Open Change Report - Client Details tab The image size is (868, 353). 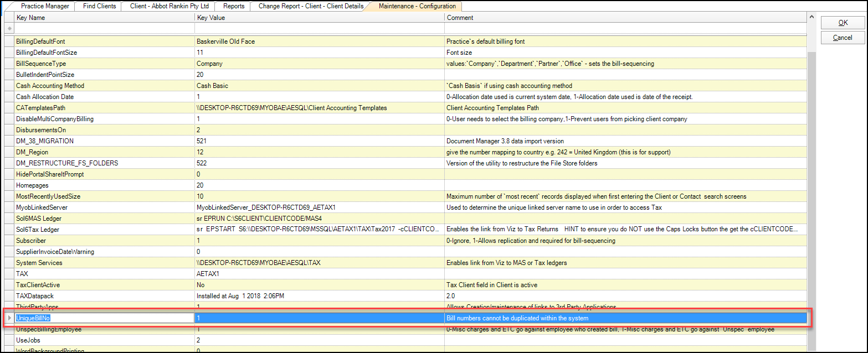pos(311,6)
